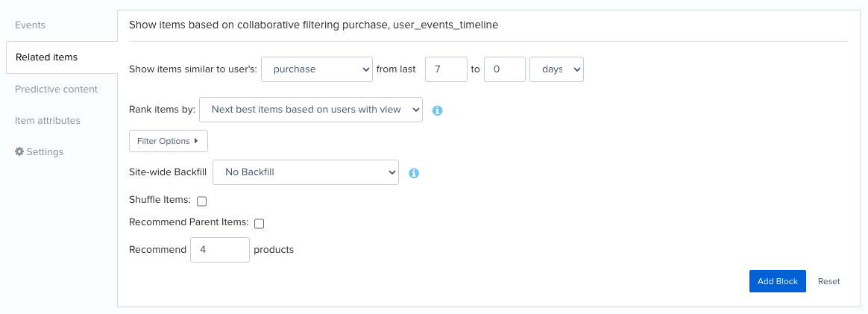Click the Recommend products count field
868x314 pixels.
220,250
